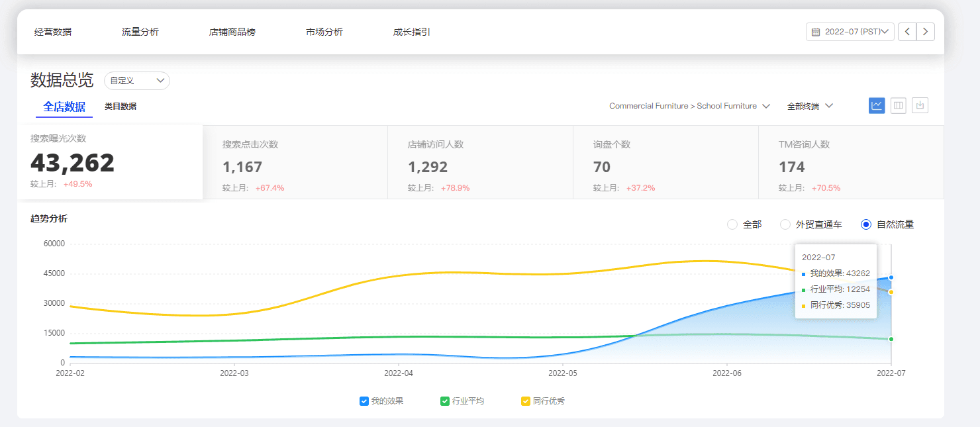Viewport: 980px width, 427px height.
Task: Open the 自定义 period dropdown
Action: coord(137,81)
